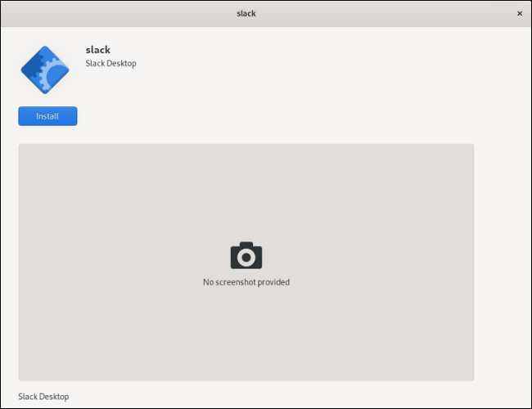Click the "slack" title in the title bar
This screenshot has width=532, height=409.
click(x=246, y=13)
